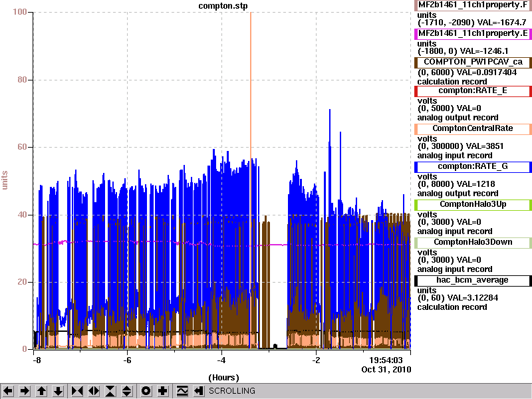Screen dimensions: 532x399
Task: Click the 19:54:03 timestamp
Action: (x=386, y=360)
